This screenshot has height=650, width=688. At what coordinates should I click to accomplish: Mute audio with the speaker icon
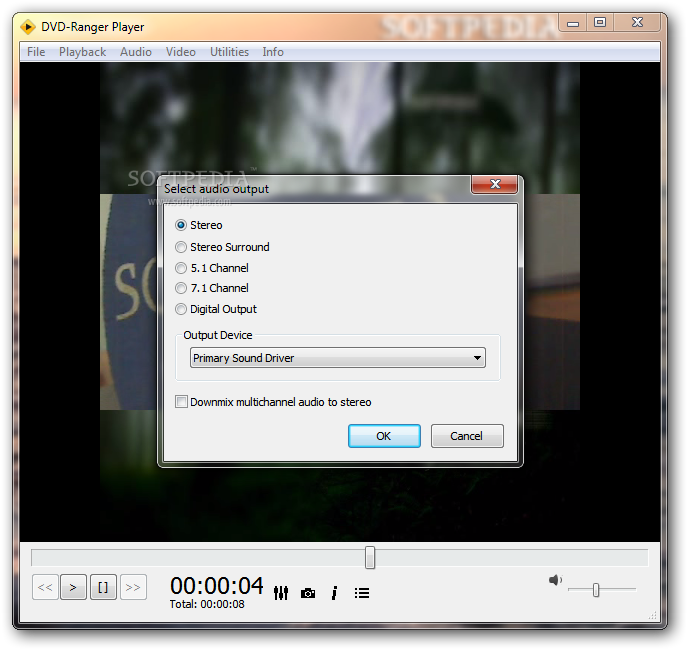(555, 580)
